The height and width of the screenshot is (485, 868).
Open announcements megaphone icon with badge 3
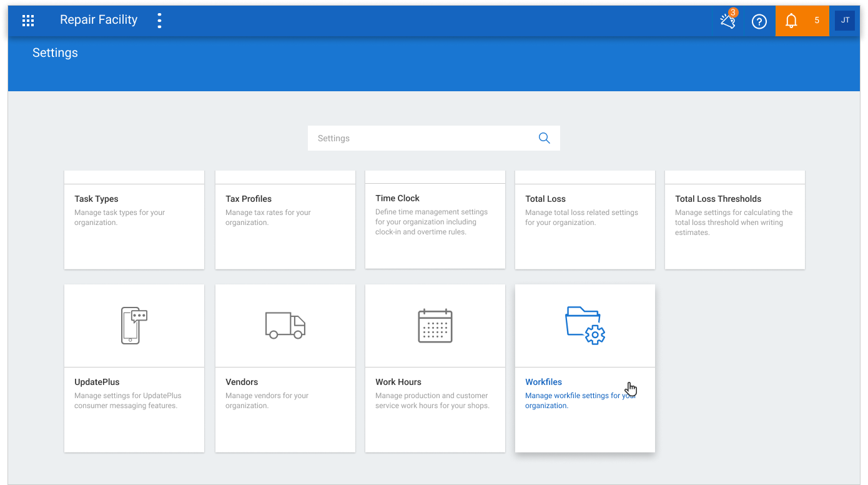(728, 20)
